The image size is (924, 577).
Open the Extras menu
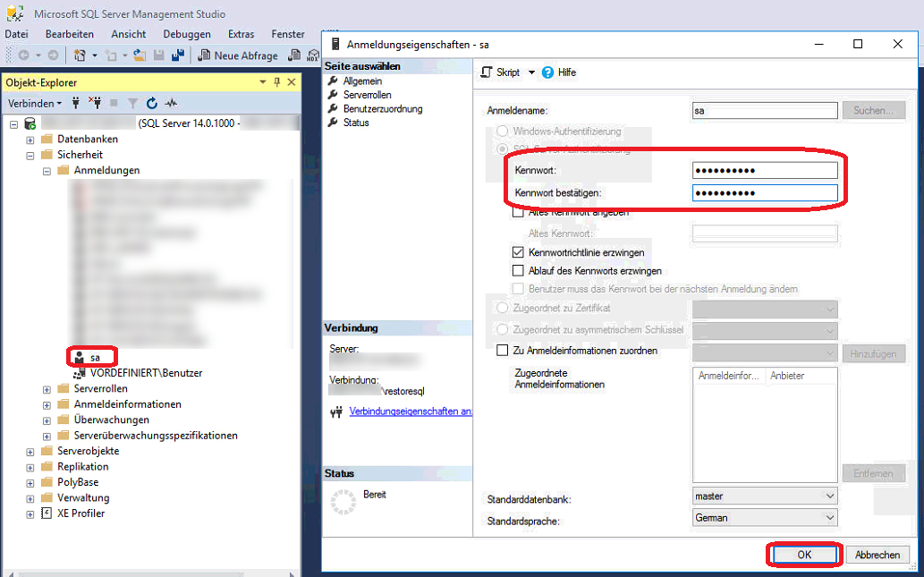pos(241,34)
